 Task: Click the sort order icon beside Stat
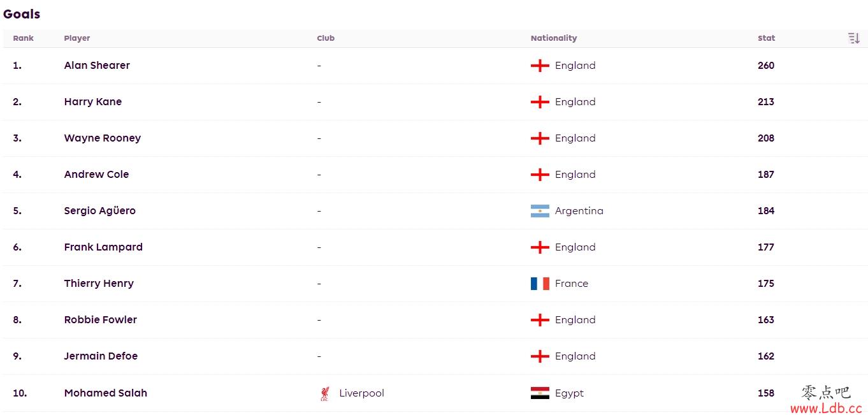(854, 38)
